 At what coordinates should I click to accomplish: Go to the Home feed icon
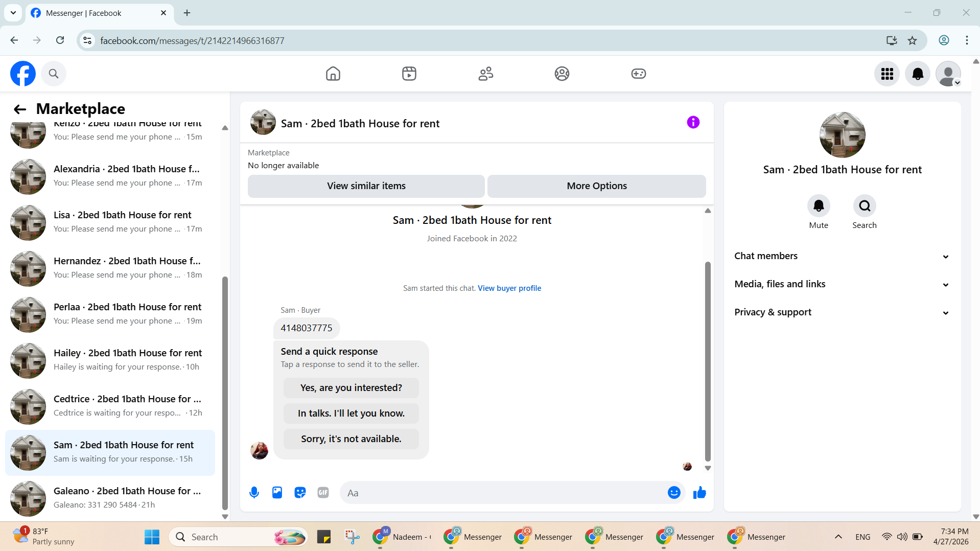click(x=333, y=74)
